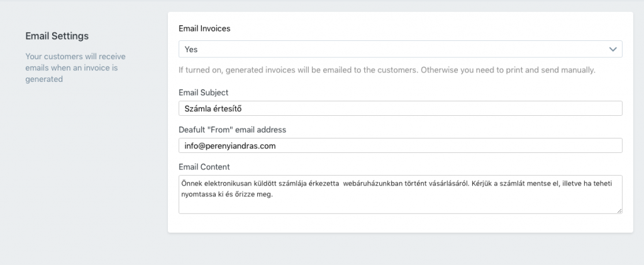Click empty card area below Email Content
The width and height of the screenshot is (644, 265).
pos(401,223)
